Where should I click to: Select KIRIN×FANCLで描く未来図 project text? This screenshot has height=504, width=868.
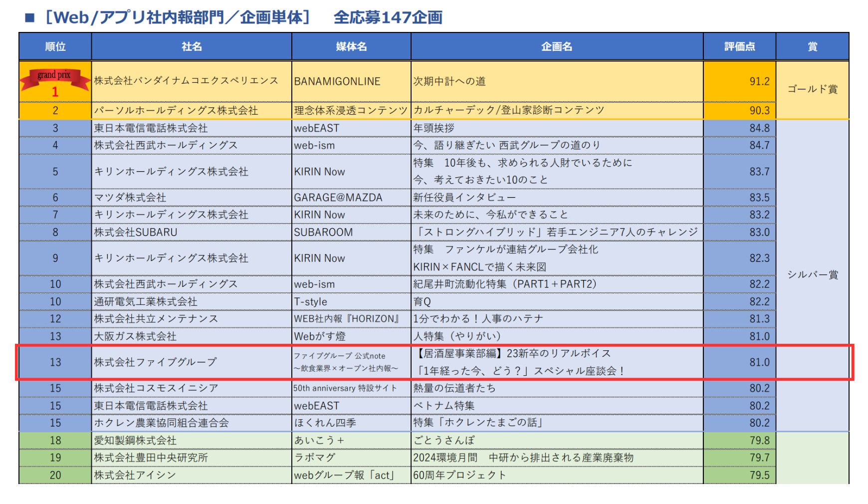479,267
